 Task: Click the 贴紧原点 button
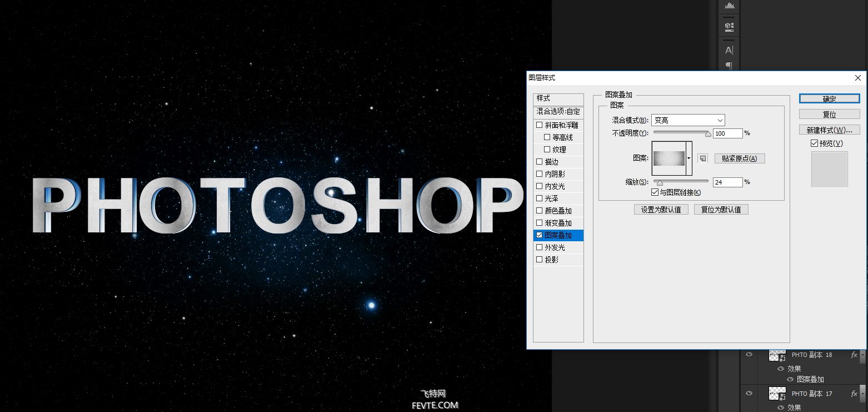pyautogui.click(x=740, y=158)
